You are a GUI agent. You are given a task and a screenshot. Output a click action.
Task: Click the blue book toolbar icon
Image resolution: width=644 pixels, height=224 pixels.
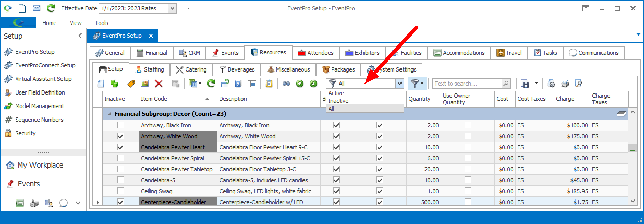(238, 84)
